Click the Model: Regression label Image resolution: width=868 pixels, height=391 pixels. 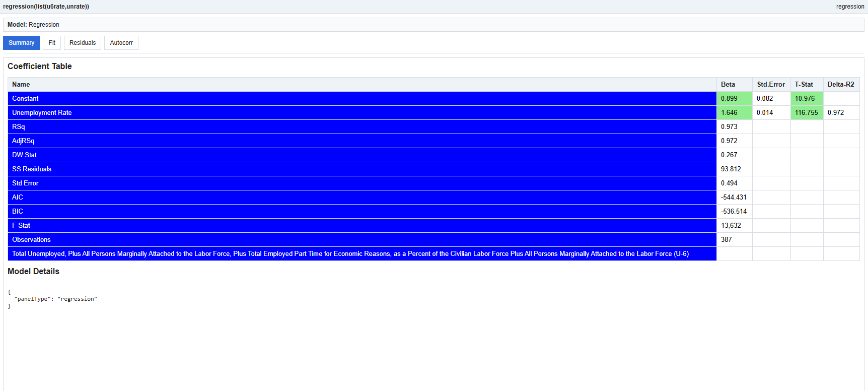pos(33,25)
